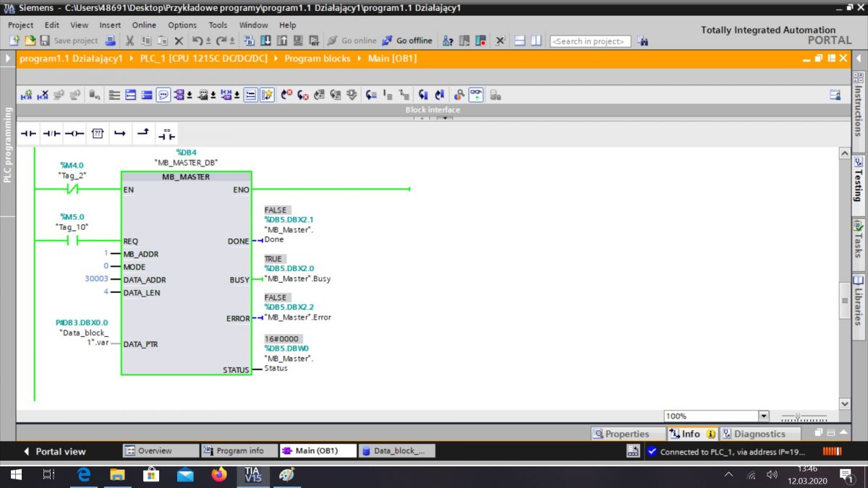Switch to Portal view
The width and height of the screenshot is (868, 488).
pos(55,451)
